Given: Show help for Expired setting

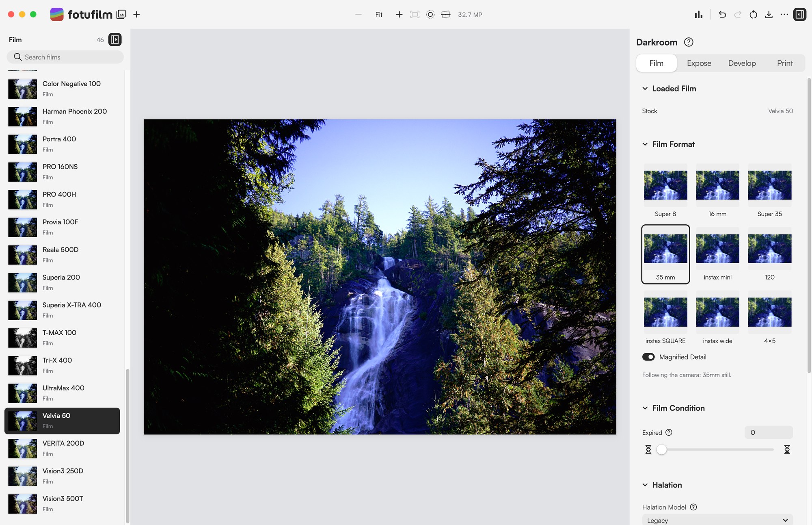Looking at the screenshot, I should coord(669,432).
